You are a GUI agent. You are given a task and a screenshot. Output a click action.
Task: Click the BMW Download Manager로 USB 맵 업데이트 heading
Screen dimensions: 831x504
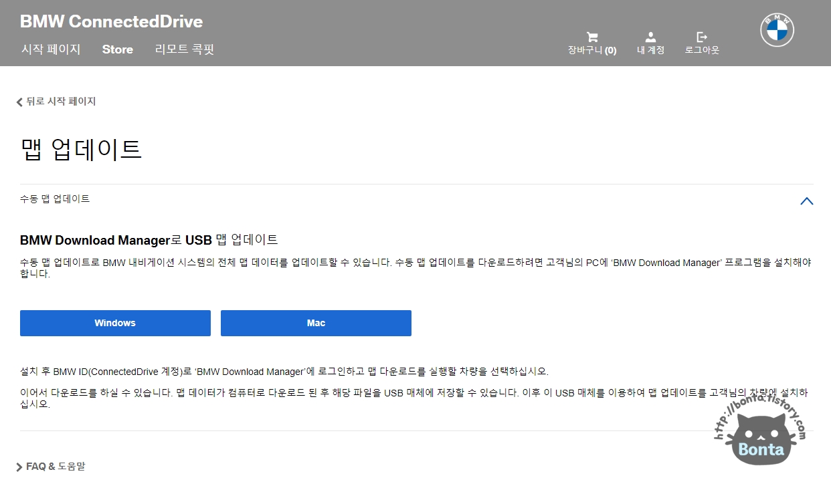click(149, 239)
